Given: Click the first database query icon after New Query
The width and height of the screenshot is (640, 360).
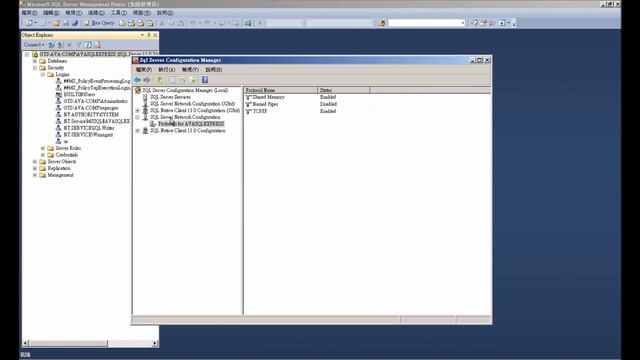Looking at the screenshot, I should 122,23.
